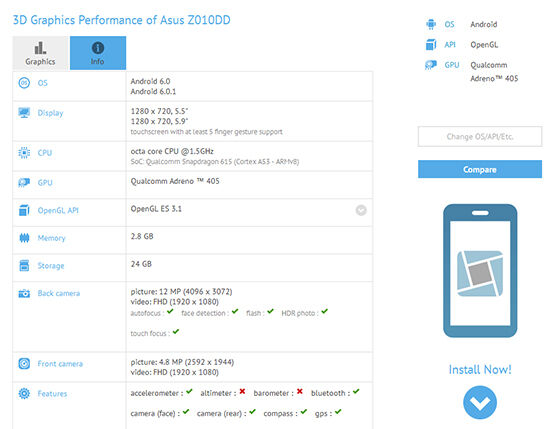
Task: Click the altimeter red cross mark
Action: tap(242, 391)
